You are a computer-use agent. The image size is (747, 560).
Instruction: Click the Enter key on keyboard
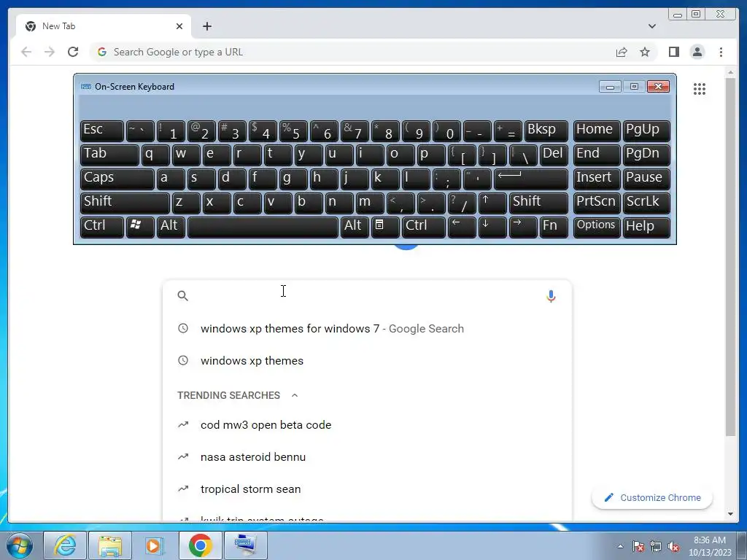coord(531,178)
